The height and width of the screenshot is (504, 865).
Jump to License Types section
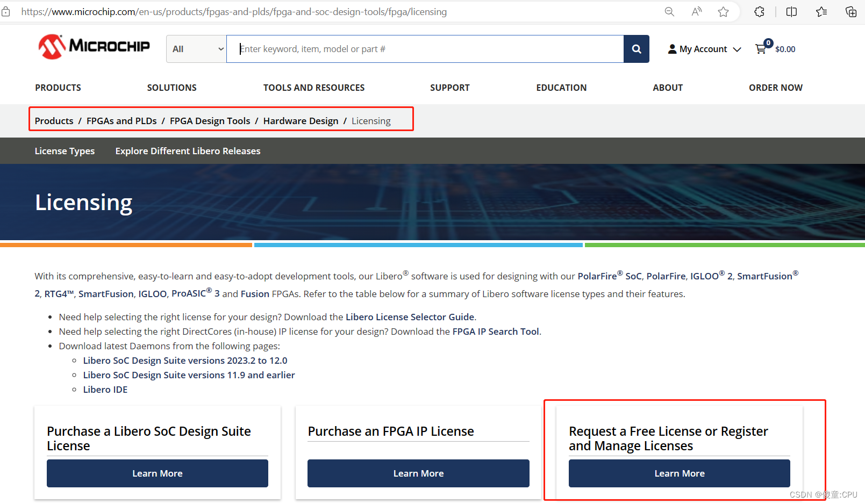pos(65,151)
